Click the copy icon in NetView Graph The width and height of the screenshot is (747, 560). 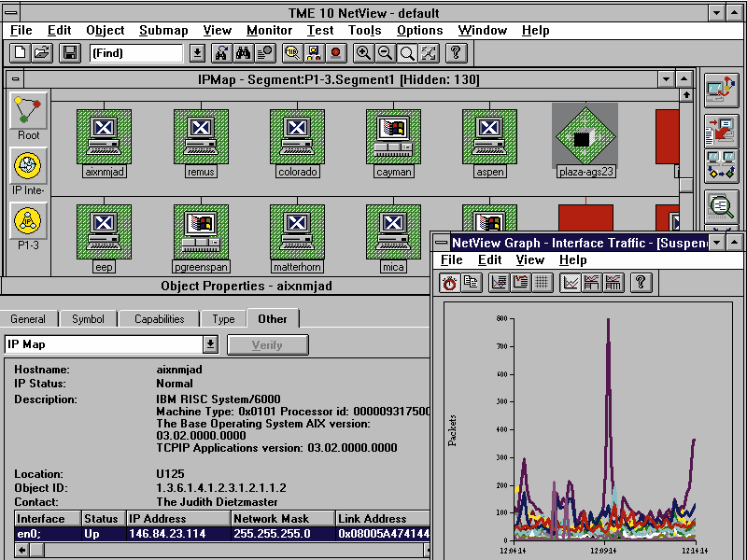(472, 283)
